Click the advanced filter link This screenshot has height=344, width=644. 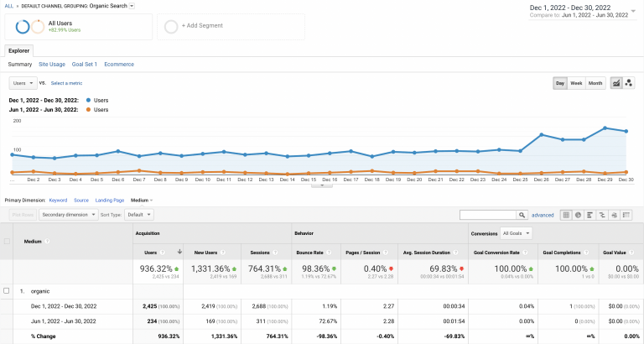[543, 215]
